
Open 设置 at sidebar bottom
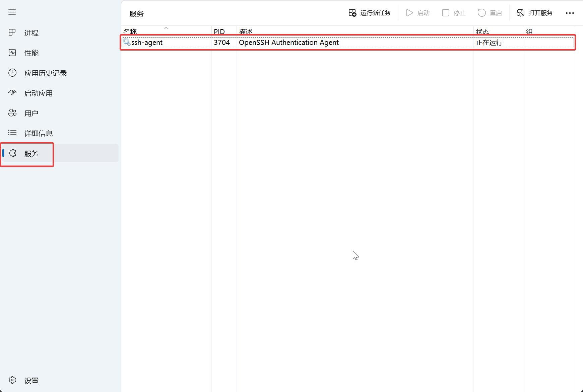click(31, 381)
